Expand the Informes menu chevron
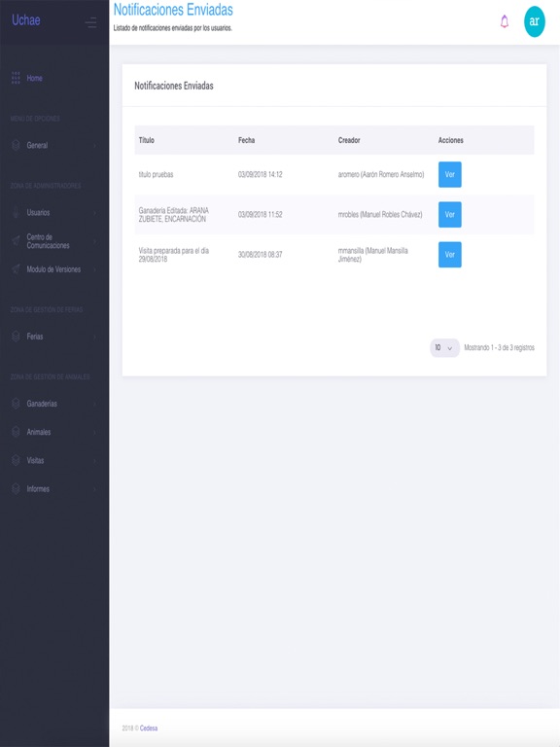This screenshot has height=747, width=560. tap(94, 489)
